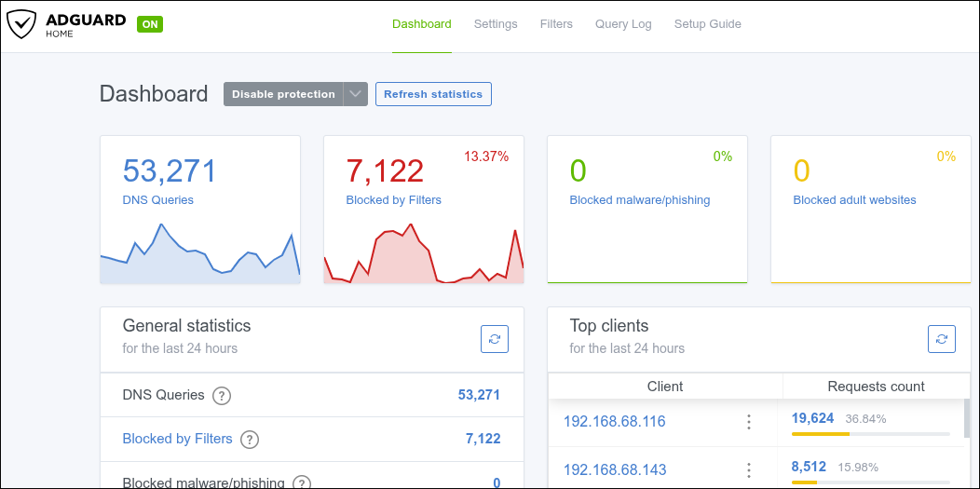Open the DNS Queries card link
980x489 pixels.
[158, 200]
